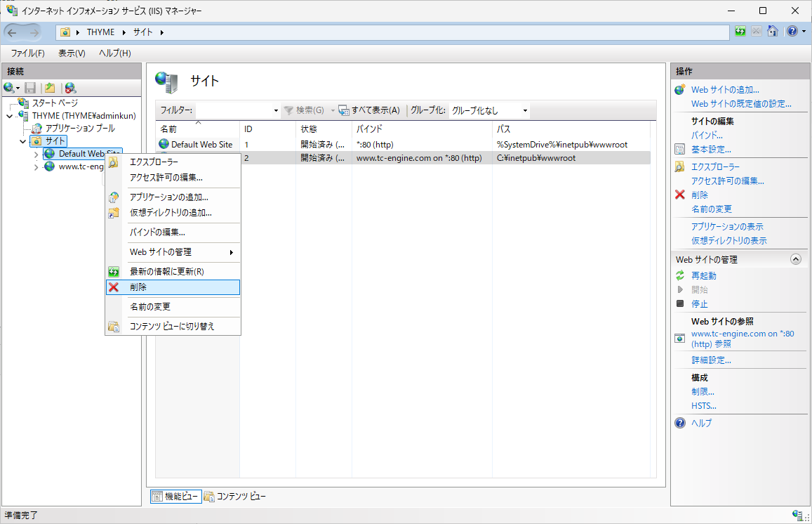Screen dimensions: 812x524
Task: Click the stop icon beside refresh in address bar
Action: click(757, 31)
